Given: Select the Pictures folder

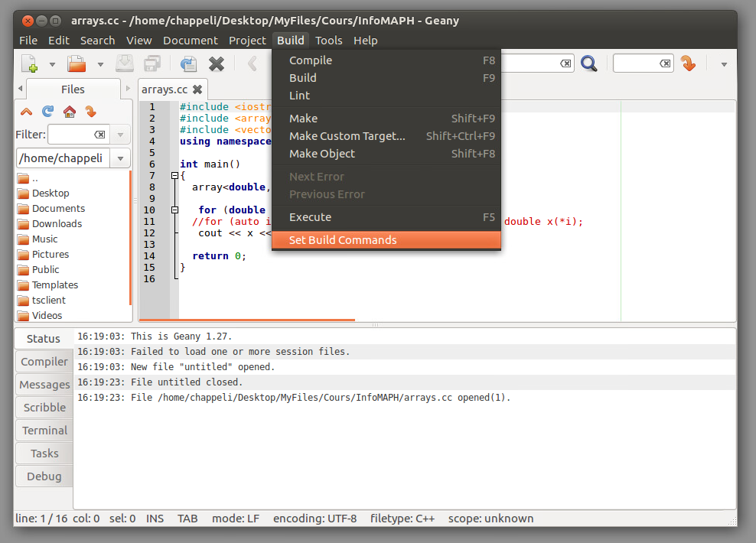Looking at the screenshot, I should (73, 255).
